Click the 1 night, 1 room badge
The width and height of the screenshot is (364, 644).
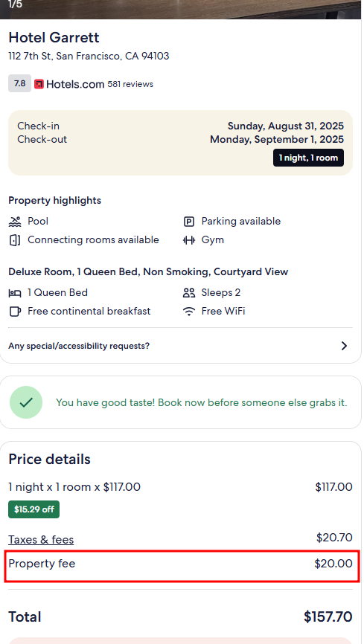[308, 158]
